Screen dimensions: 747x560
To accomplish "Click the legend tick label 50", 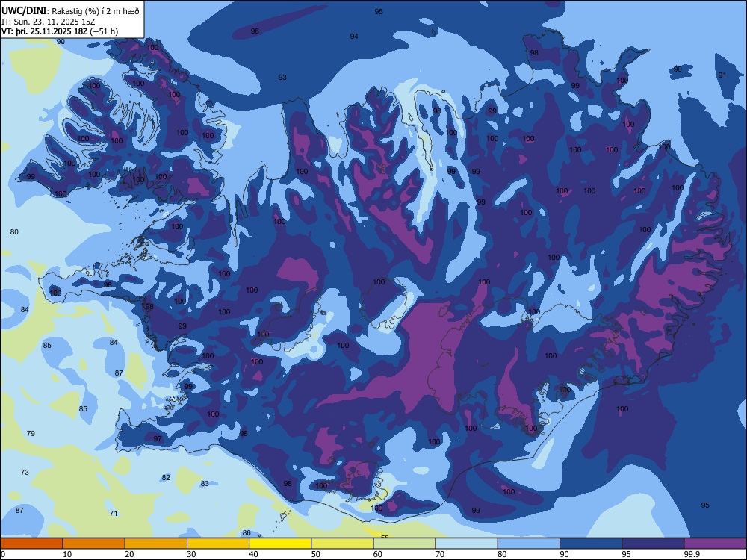I will pyautogui.click(x=316, y=554).
